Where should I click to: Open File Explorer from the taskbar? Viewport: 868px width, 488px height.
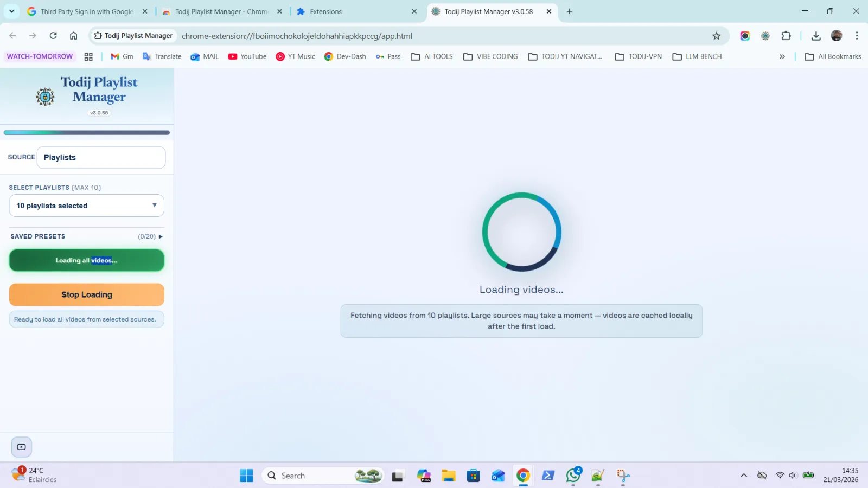pos(449,476)
